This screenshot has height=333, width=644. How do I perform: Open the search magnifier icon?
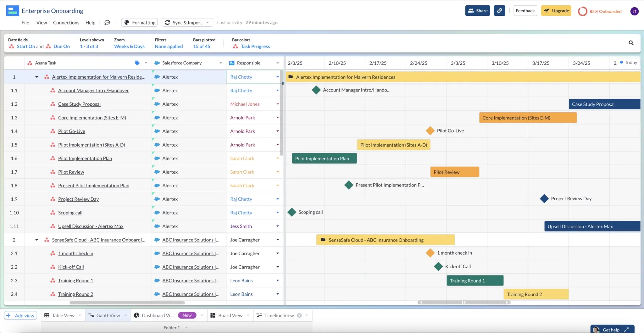tap(631, 42)
